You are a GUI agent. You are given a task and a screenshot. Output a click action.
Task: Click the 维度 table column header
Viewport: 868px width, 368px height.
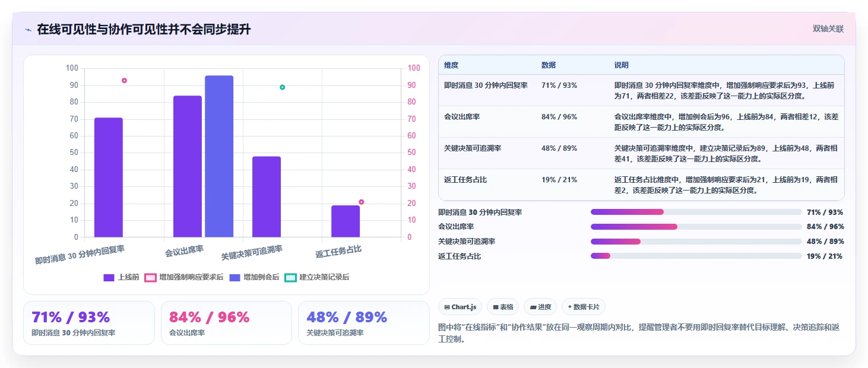[451, 65]
